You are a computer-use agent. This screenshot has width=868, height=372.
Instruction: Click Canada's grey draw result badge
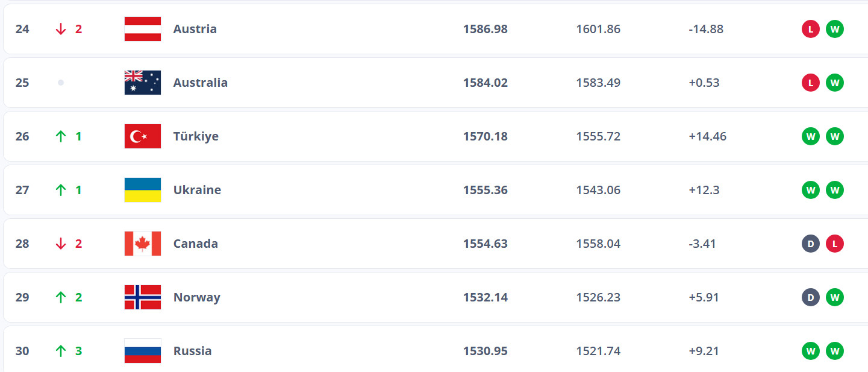[810, 244]
